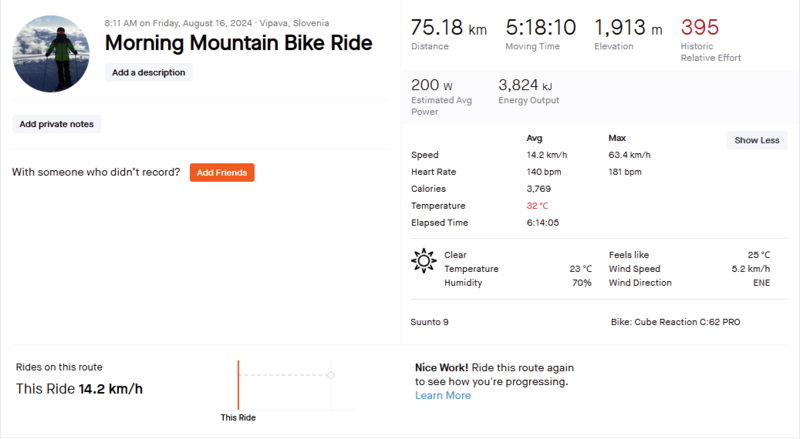
Task: Open the Learn More link
Action: [x=443, y=395]
